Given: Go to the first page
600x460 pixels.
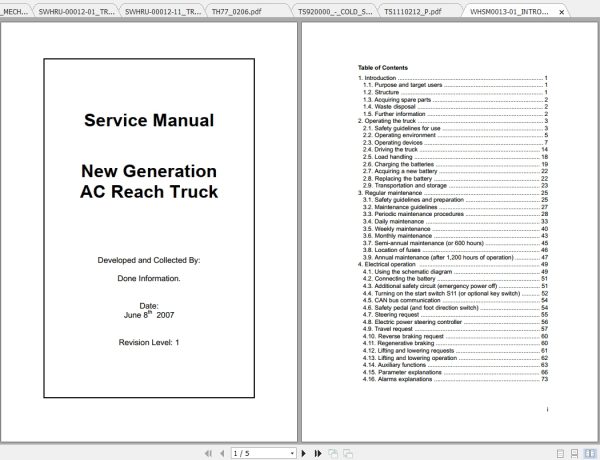Looking at the screenshot, I should coord(208,453).
